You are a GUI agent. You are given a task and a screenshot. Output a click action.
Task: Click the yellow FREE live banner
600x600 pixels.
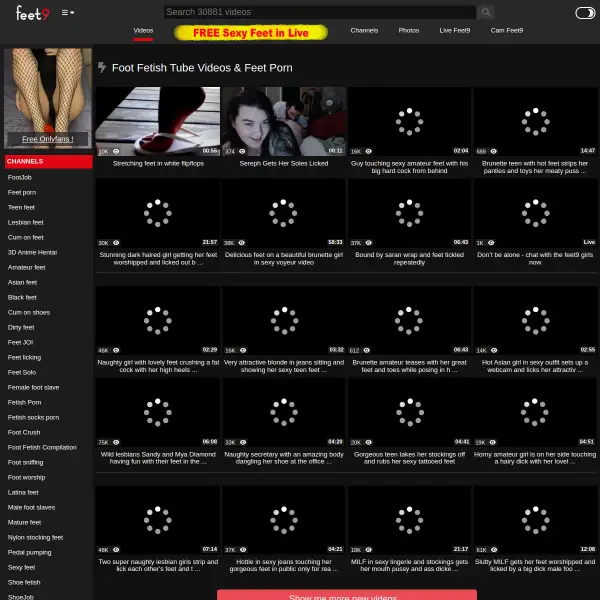point(251,32)
